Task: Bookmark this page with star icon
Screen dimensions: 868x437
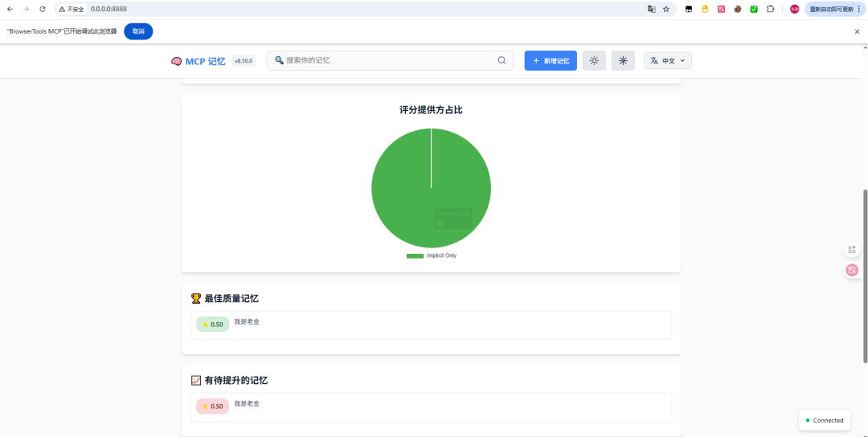Action: [x=666, y=9]
